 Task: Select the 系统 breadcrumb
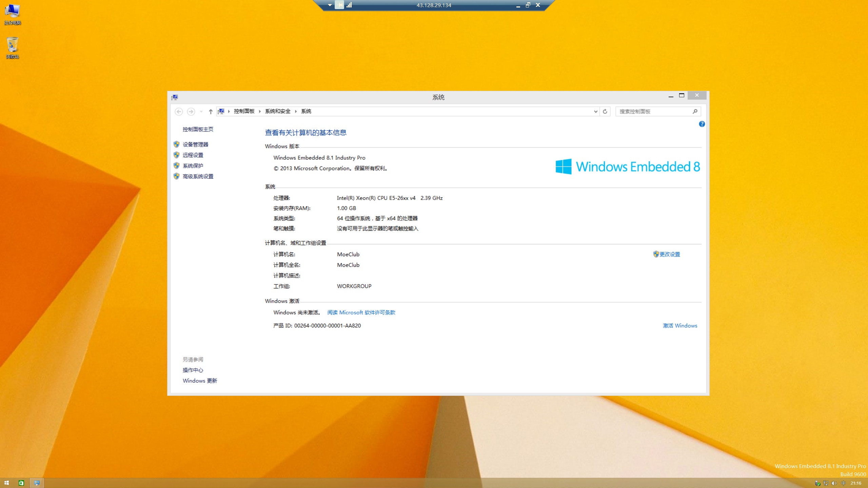pyautogui.click(x=306, y=111)
